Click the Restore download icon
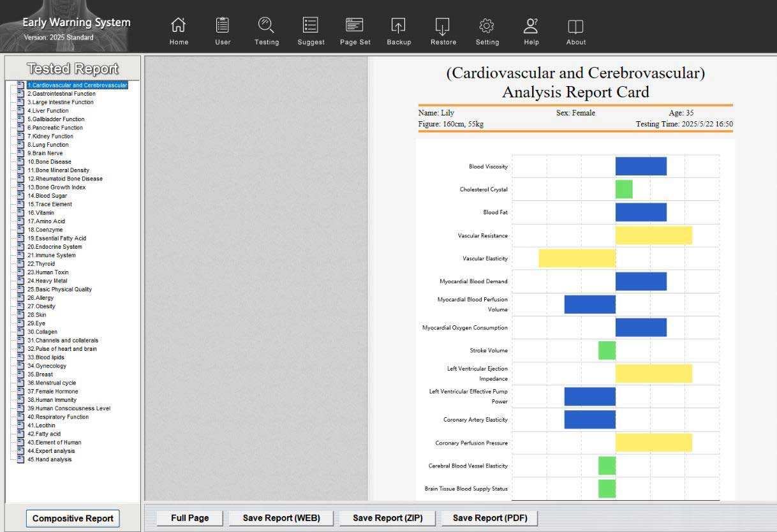777x532 pixels. pos(443,26)
